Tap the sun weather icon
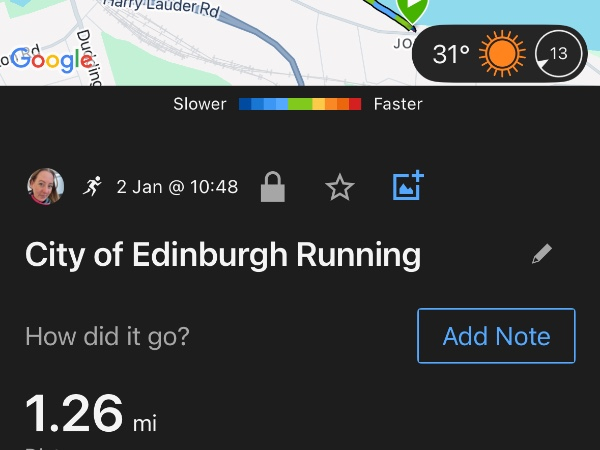The width and height of the screenshot is (600, 450). (501, 54)
